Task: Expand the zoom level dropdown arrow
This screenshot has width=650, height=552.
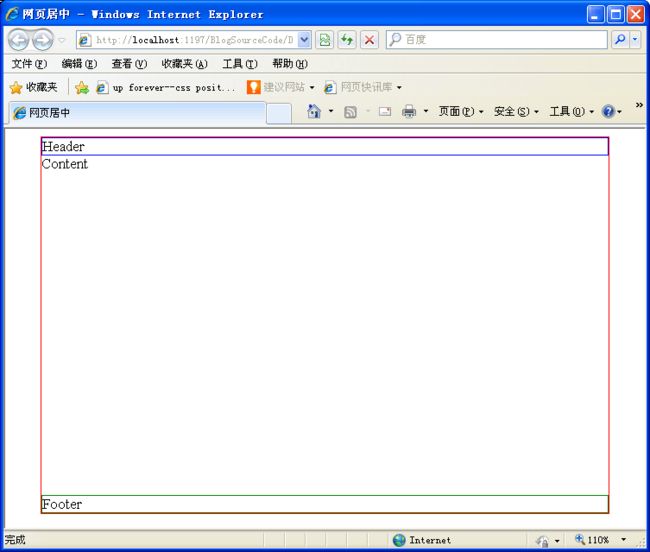Action: tap(623, 540)
